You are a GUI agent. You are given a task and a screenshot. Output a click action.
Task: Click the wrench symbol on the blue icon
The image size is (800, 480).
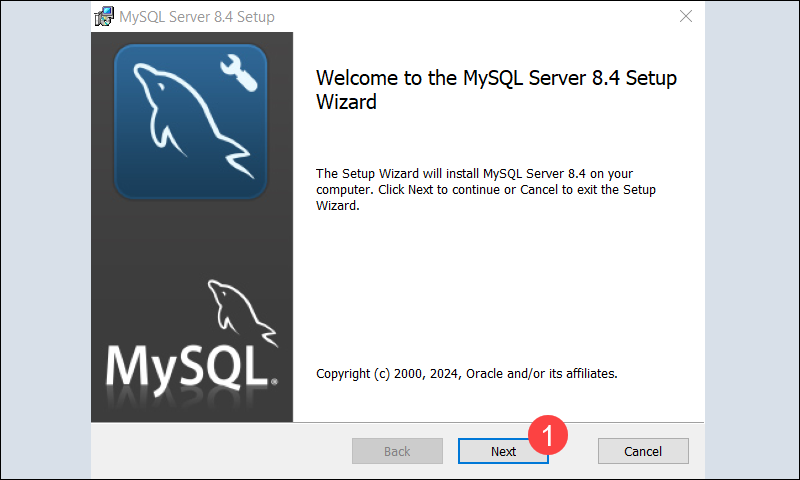[x=239, y=72]
